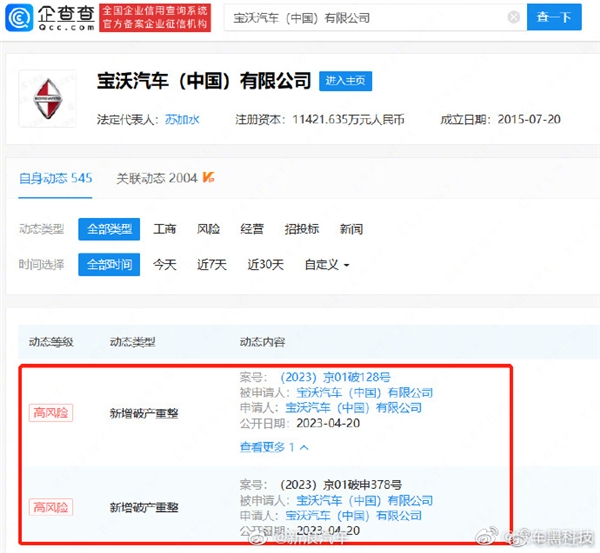The width and height of the screenshot is (600, 553).
Task: Switch to the 自身动态 545 tab
Action: pos(55,178)
